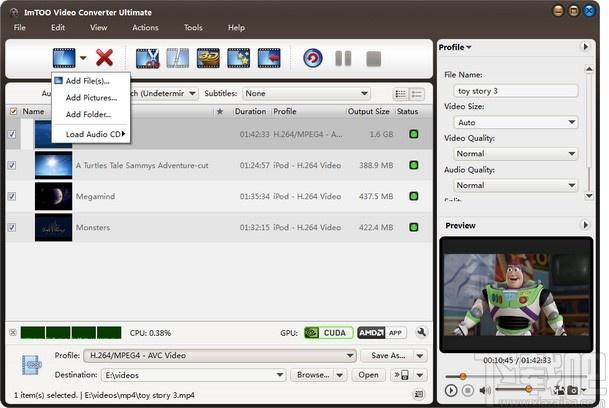Close the CPU usage bar with x icon
609x408 pixels.
[x=13, y=333]
